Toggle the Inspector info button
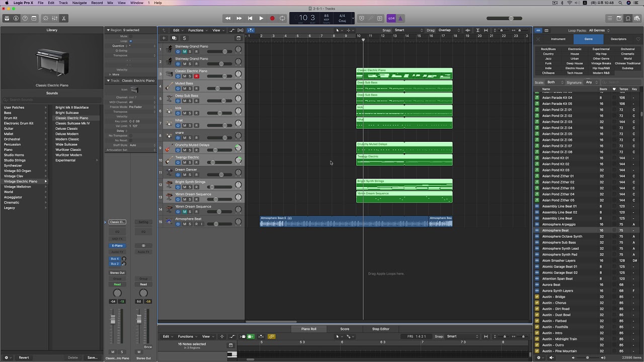Screen dimensions: 644x362 [16, 19]
